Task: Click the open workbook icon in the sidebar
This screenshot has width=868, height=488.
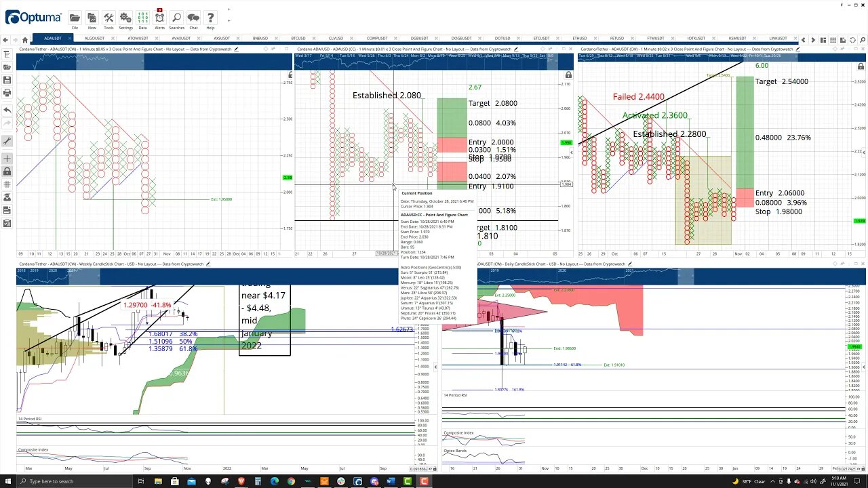Action: [x=7, y=67]
